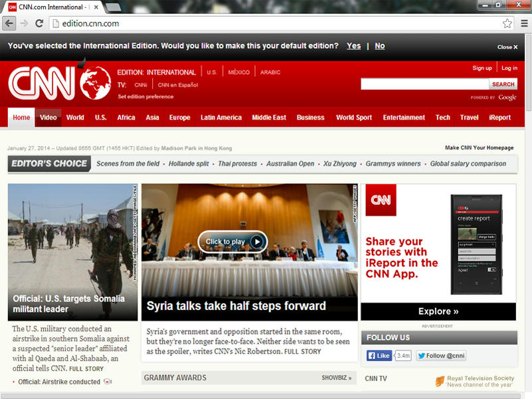The image size is (532, 399).
Task: Open SHOWBIZ link in Grammy Awards
Action: pyautogui.click(x=336, y=378)
